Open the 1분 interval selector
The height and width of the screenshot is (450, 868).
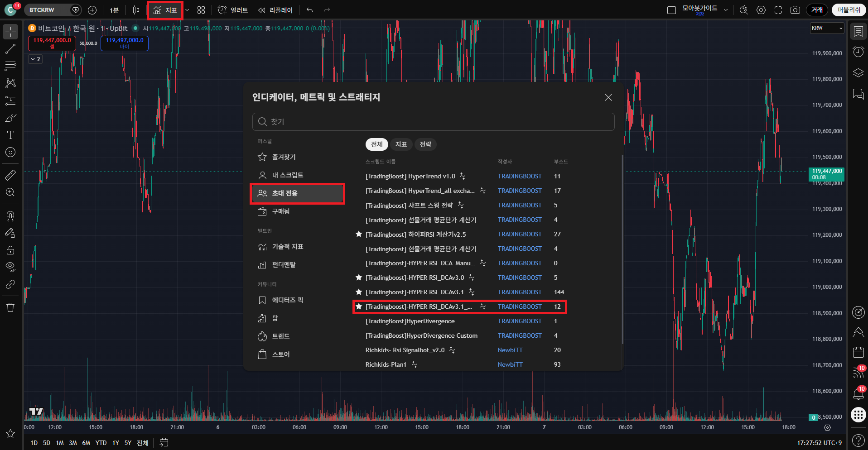pyautogui.click(x=114, y=10)
